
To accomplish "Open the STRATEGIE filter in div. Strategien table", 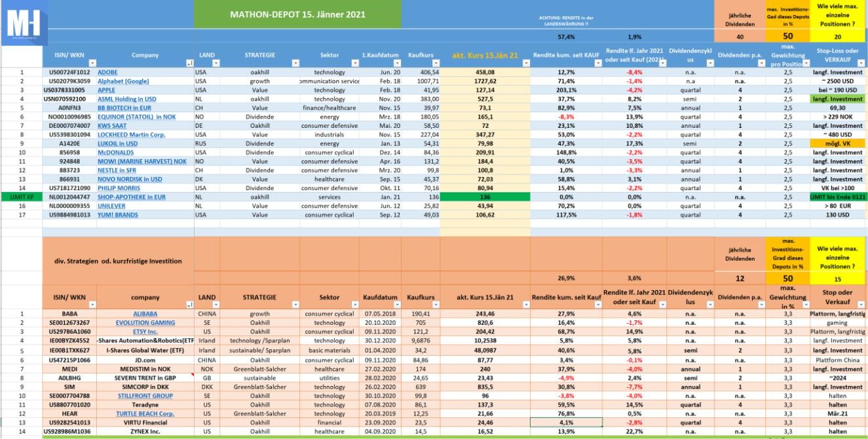I will 294,305.
